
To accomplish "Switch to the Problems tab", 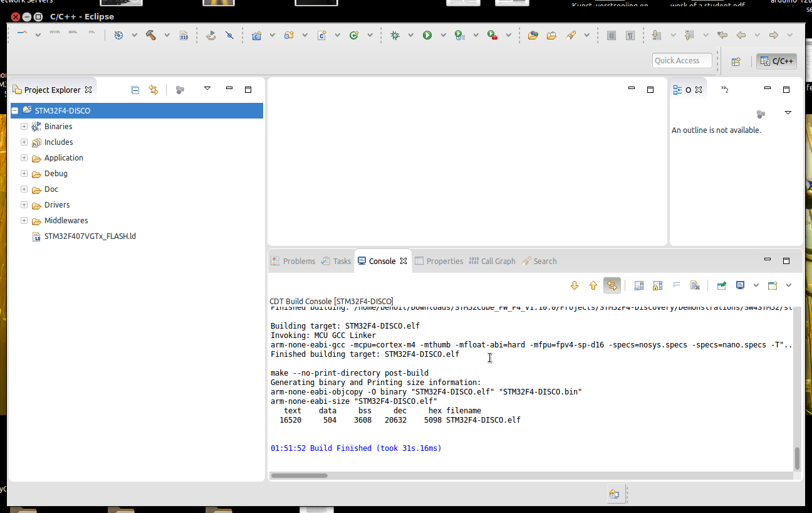I will coord(293,261).
